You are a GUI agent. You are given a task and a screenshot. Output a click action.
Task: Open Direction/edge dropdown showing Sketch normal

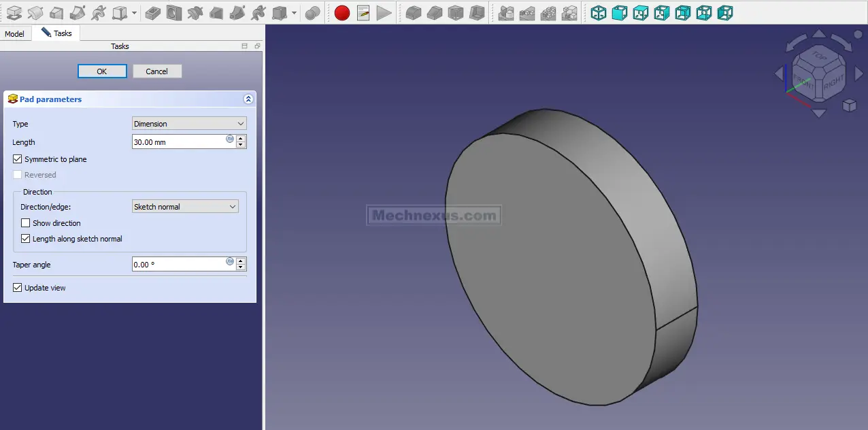click(x=185, y=207)
